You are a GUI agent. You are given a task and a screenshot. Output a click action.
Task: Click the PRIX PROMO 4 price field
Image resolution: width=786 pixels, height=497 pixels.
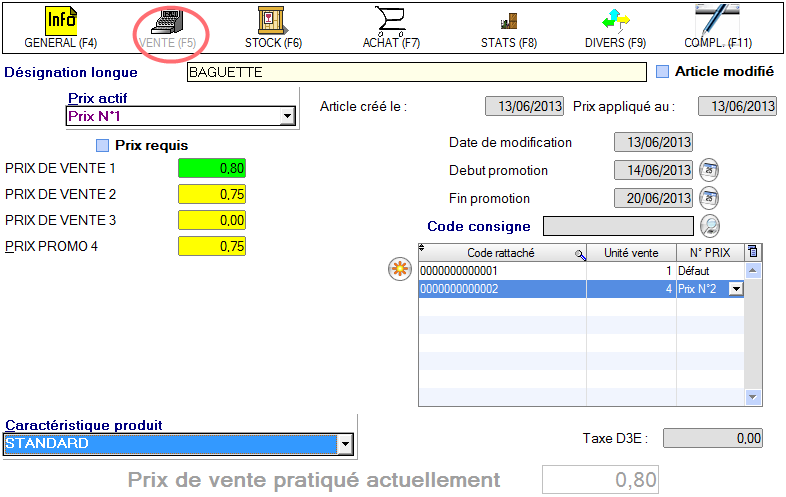(212, 246)
